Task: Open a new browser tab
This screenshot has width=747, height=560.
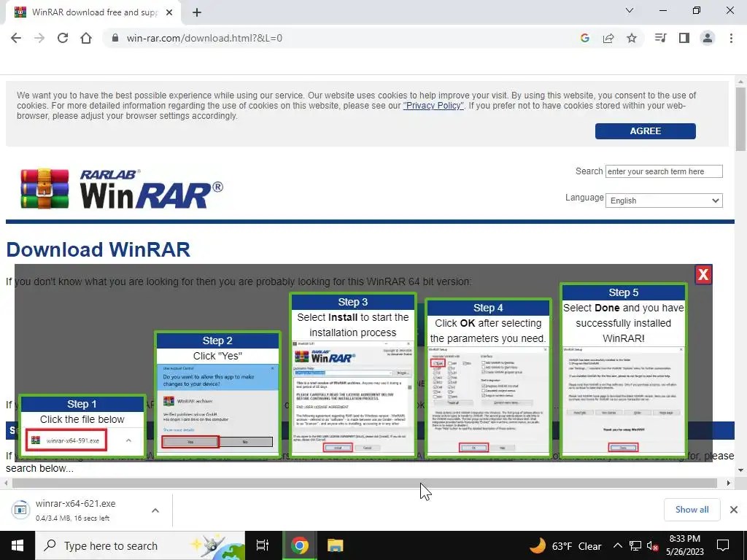Action: pyautogui.click(x=197, y=12)
